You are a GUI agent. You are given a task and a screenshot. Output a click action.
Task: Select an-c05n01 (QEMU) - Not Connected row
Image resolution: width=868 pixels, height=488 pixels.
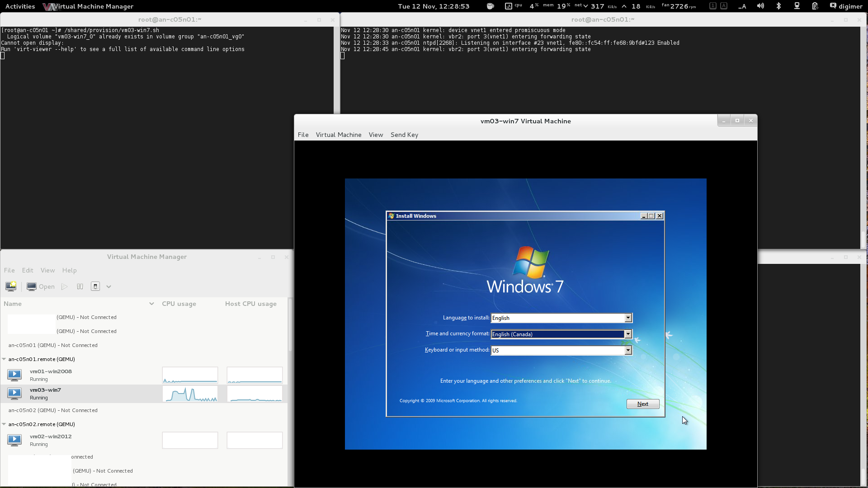point(144,345)
